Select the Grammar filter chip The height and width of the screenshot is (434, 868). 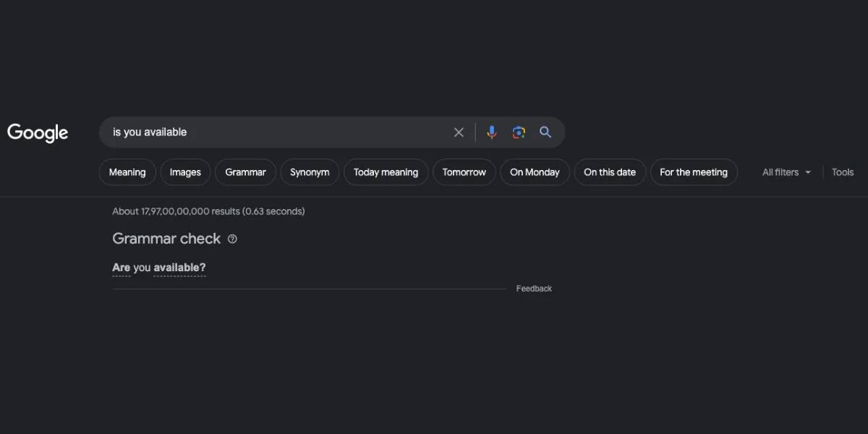pyautogui.click(x=245, y=172)
